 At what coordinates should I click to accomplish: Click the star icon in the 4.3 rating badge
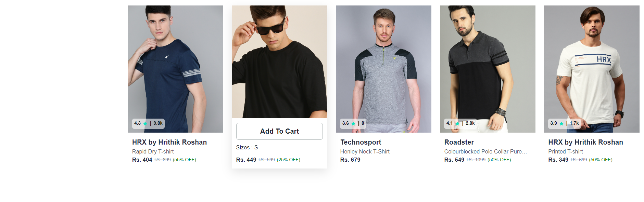[x=145, y=124]
